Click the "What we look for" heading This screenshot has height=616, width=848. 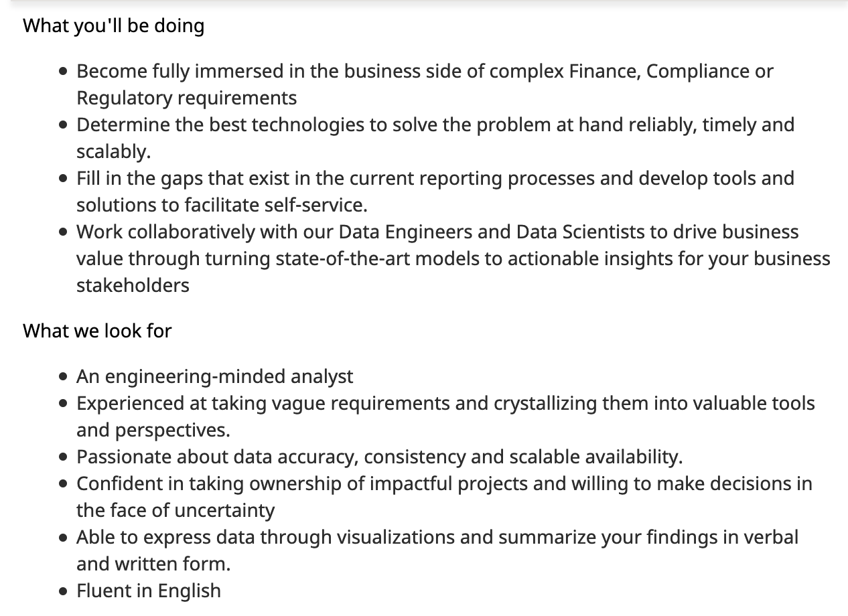click(97, 331)
